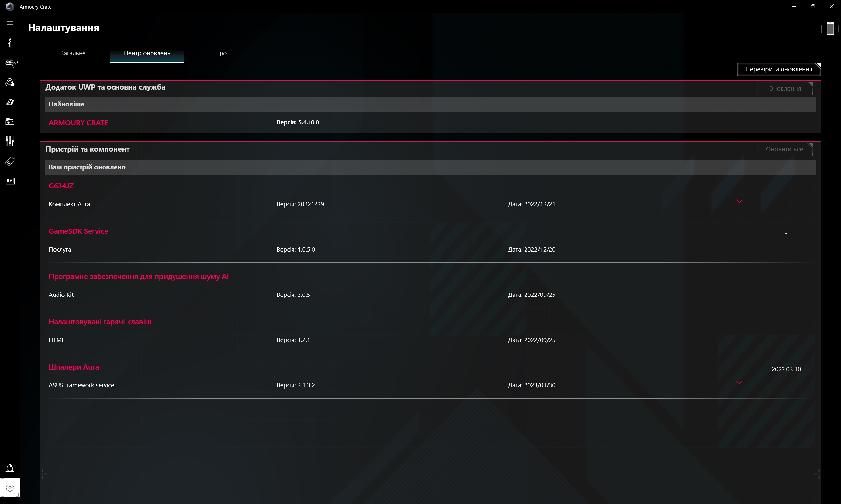Click the mobile phone icon at the top right
841x504 pixels.
click(830, 29)
